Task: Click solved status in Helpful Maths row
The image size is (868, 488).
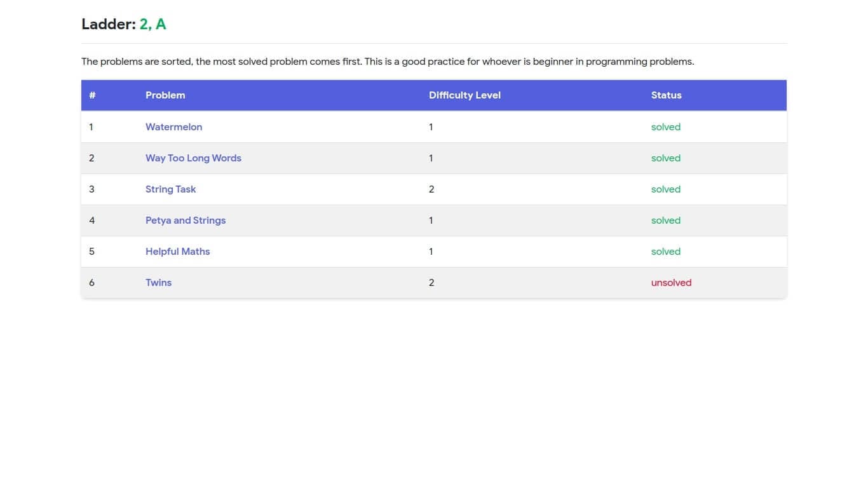Action: pos(665,252)
